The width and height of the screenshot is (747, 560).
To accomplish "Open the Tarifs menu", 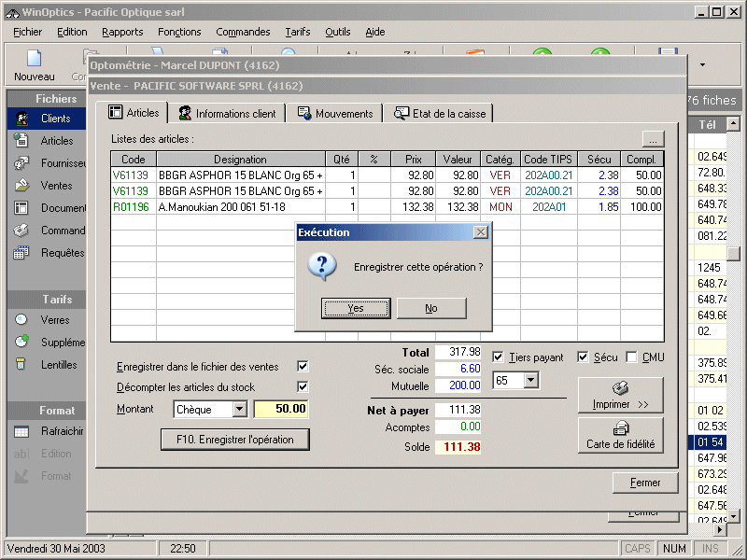I will pos(298,32).
